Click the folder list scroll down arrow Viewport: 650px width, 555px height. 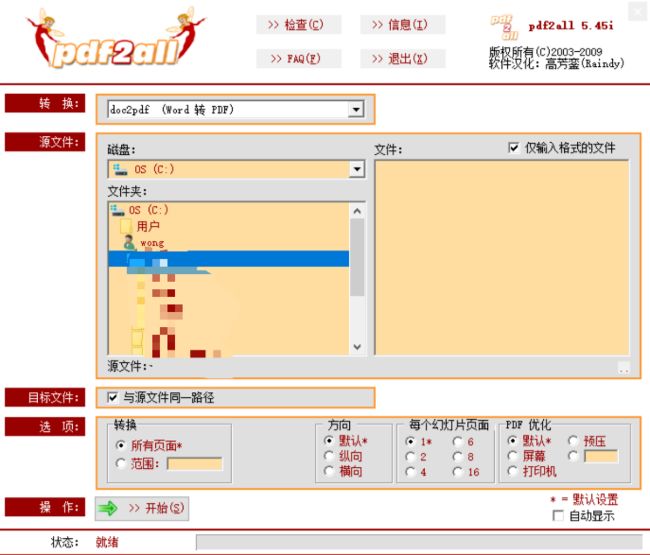pos(357,347)
